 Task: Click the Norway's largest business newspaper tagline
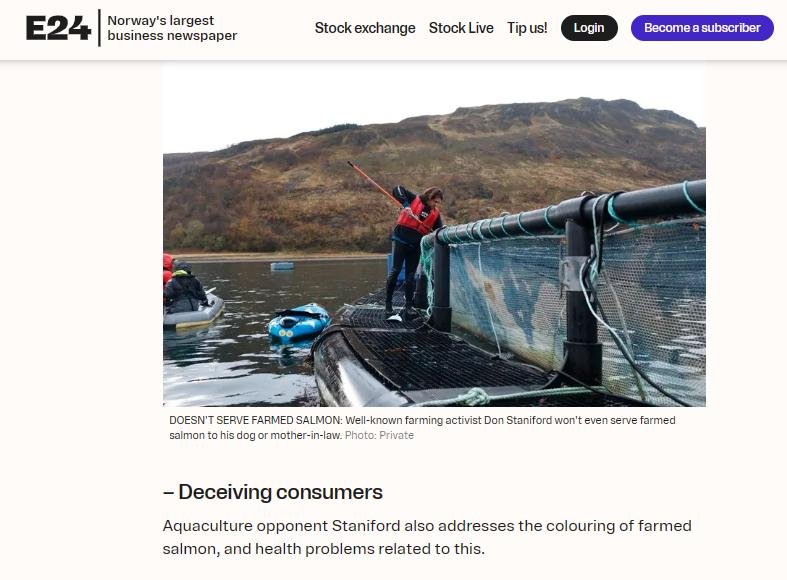pyautogui.click(x=172, y=28)
